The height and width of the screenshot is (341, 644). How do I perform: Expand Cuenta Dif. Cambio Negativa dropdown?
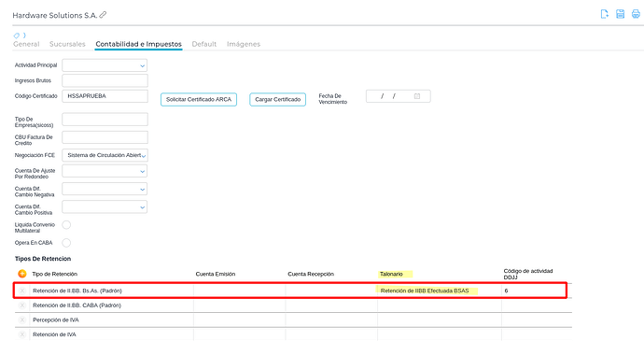click(x=105, y=190)
